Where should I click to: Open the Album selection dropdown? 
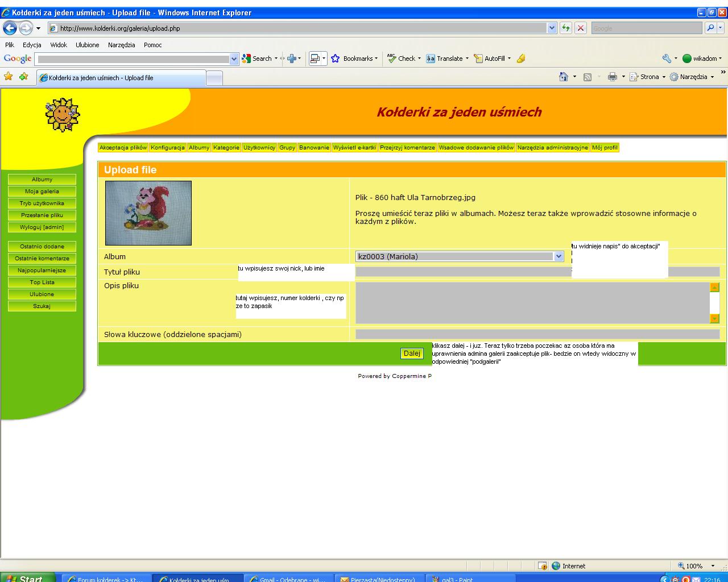(558, 256)
